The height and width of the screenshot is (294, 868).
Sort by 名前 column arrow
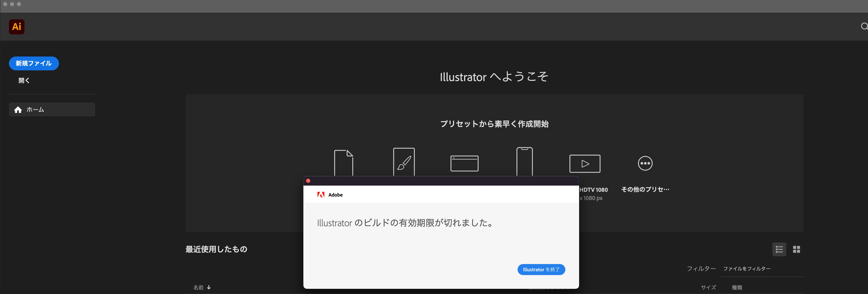(x=209, y=287)
